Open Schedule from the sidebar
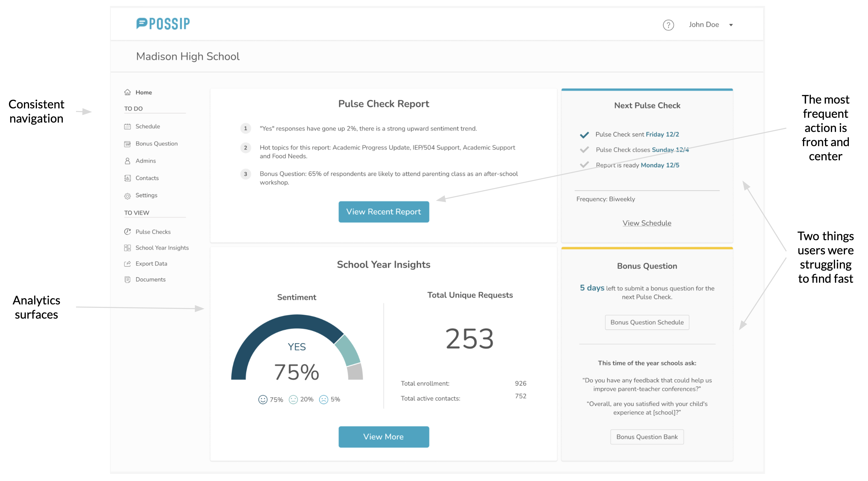The width and height of the screenshot is (868, 481). 147,126
